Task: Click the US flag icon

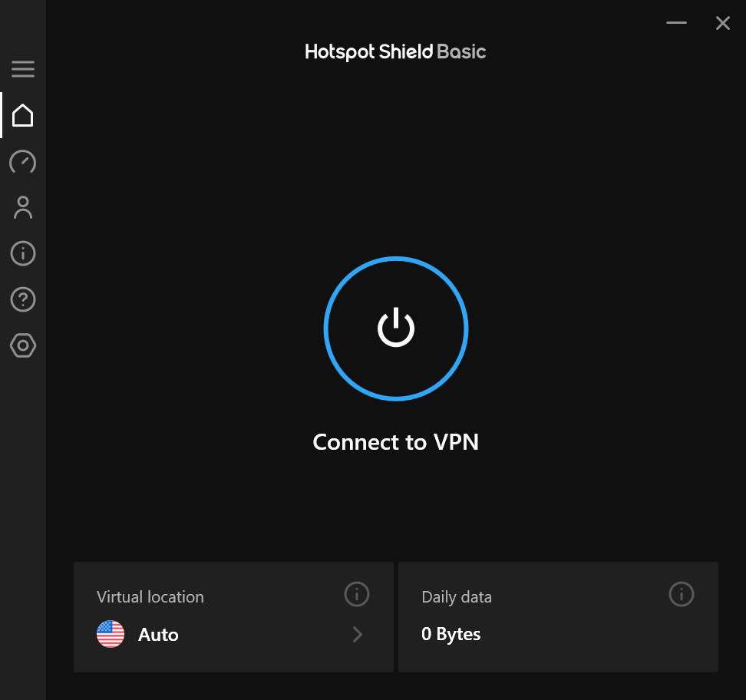Action: click(110, 634)
